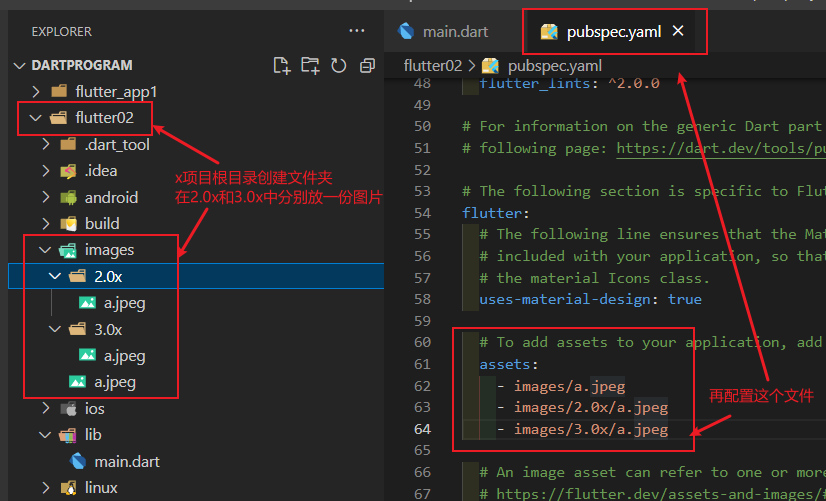Close the pubspec.yaml tab
Screen dimensions: 826x501
(x=678, y=31)
